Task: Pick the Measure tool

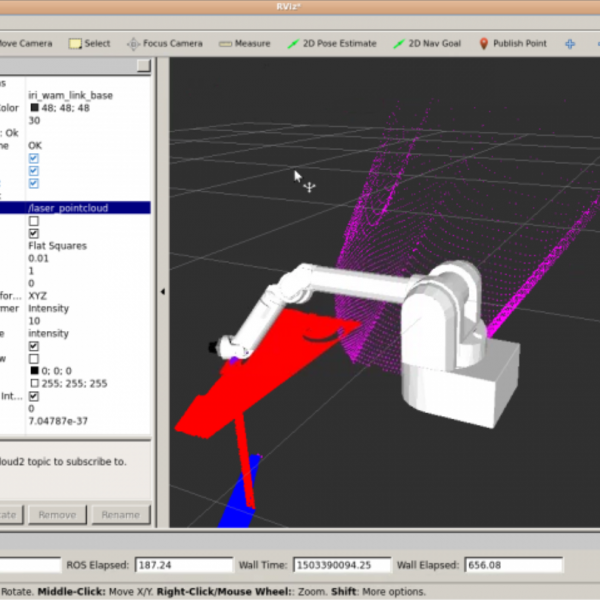Action: click(245, 43)
